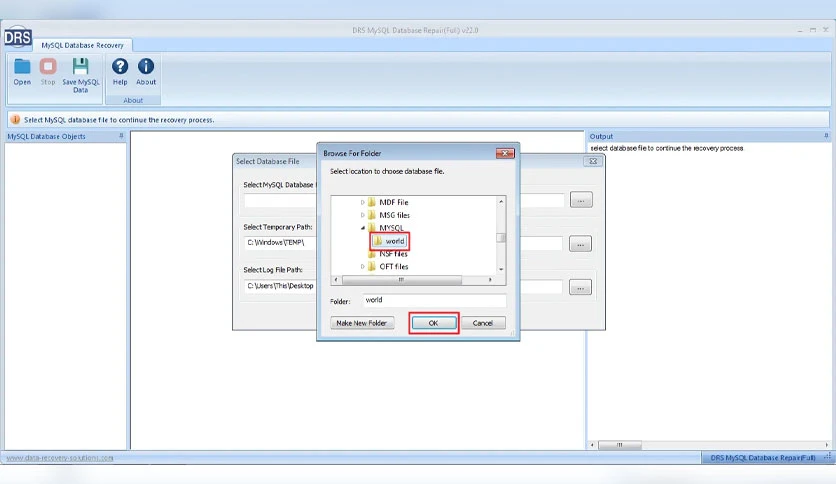
Task: Select the MDF File folder
Action: [x=393, y=202]
